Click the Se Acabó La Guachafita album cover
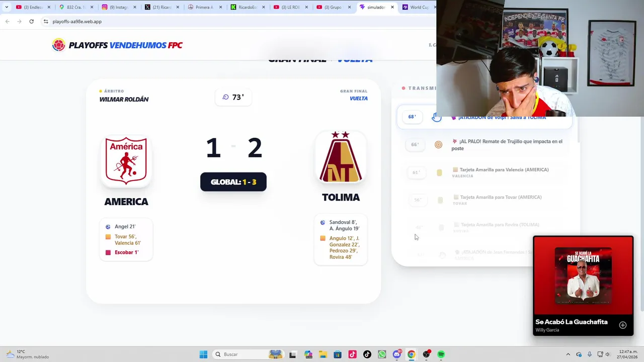Image resolution: width=644 pixels, height=362 pixels. click(583, 276)
